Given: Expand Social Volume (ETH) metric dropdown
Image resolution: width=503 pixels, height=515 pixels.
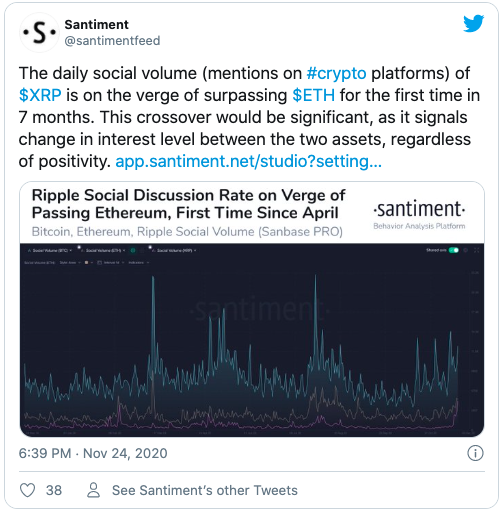Looking at the screenshot, I should coord(103,250).
